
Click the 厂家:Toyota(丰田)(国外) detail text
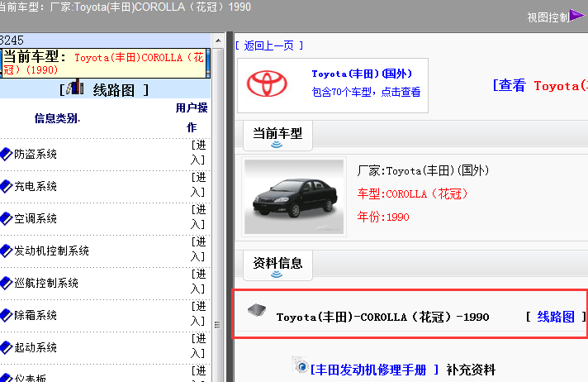click(x=423, y=171)
